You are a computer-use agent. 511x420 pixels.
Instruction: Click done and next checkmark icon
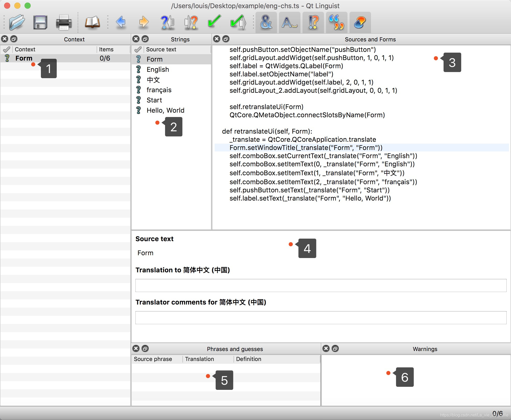(x=238, y=22)
